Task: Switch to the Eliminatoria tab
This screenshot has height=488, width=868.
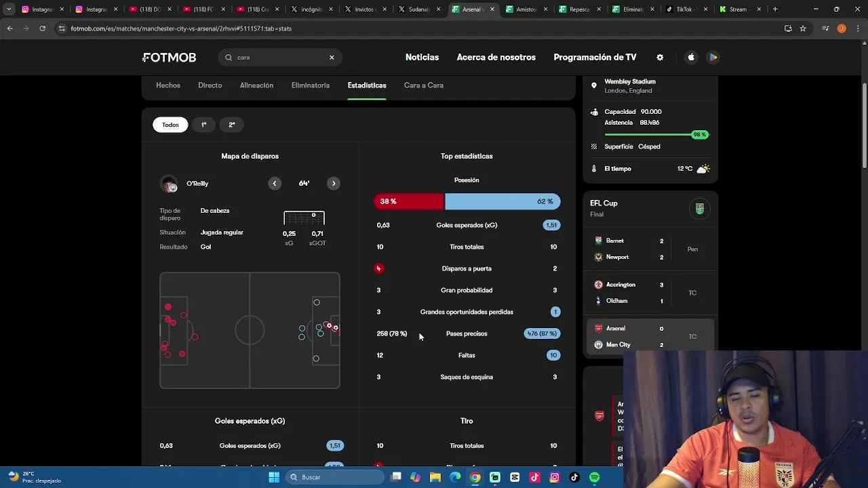Action: (x=311, y=85)
